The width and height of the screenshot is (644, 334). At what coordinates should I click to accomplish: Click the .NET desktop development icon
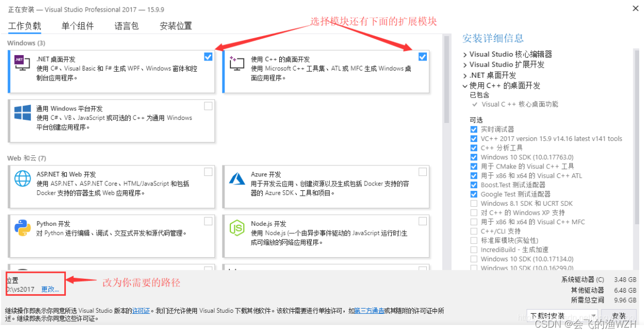(x=22, y=64)
